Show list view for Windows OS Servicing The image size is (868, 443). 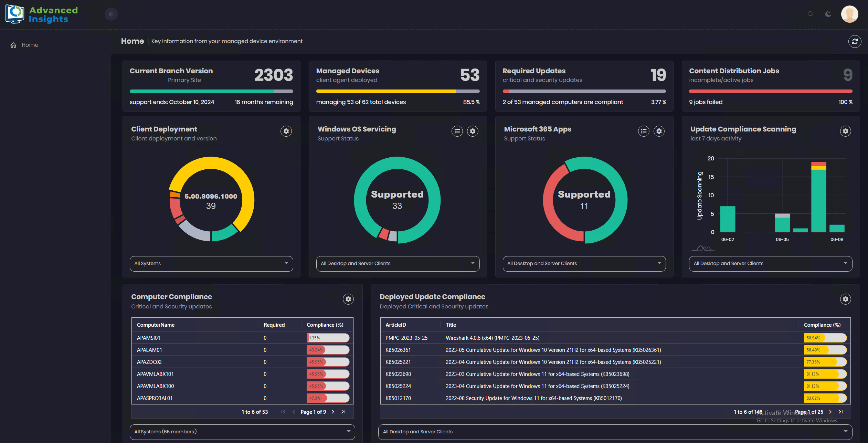coord(457,131)
